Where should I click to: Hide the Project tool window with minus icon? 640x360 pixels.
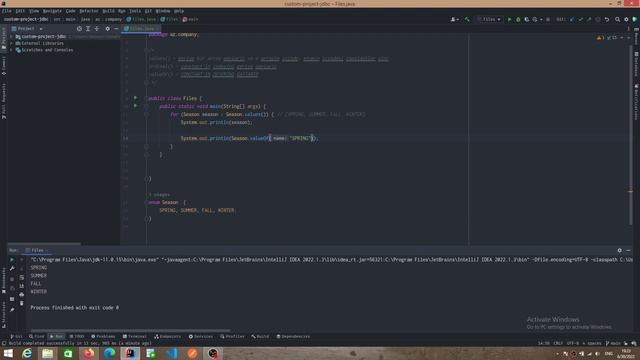coord(116,29)
